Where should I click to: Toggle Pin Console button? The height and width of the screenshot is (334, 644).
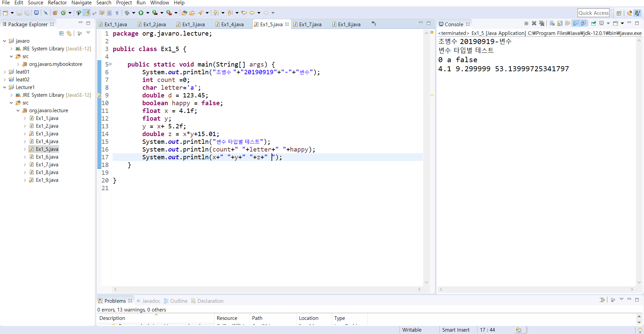click(x=594, y=23)
